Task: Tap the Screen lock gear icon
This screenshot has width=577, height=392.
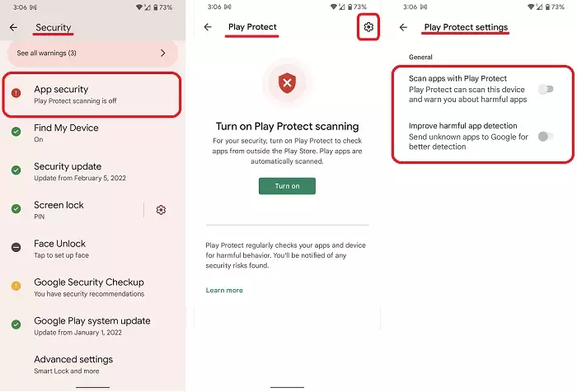Action: tap(161, 210)
